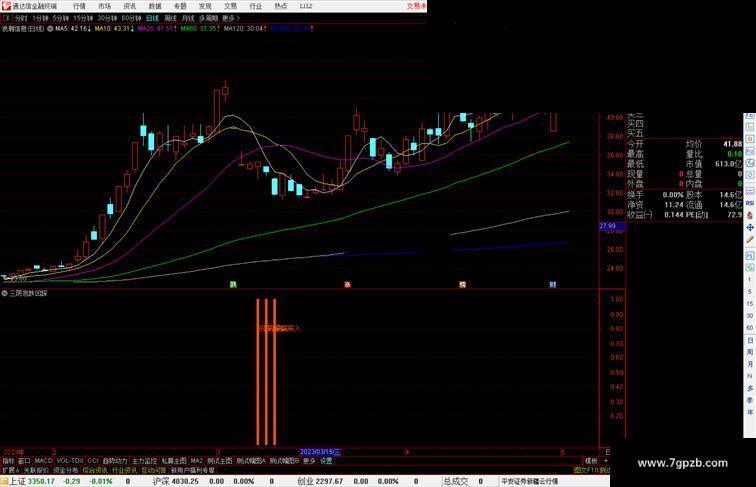The height and width of the screenshot is (487, 756).
Task: Click the MA120: 30.04 value
Action: pyautogui.click(x=245, y=29)
